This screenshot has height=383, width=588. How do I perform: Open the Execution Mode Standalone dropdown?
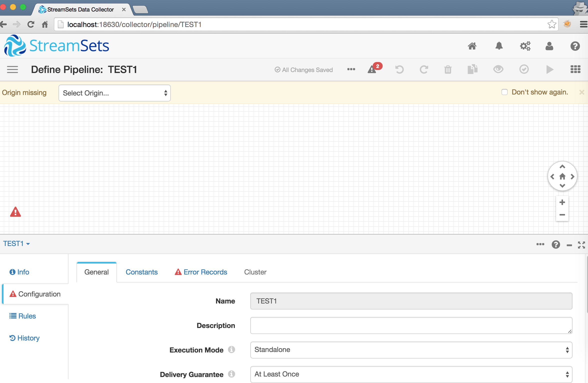pyautogui.click(x=411, y=350)
